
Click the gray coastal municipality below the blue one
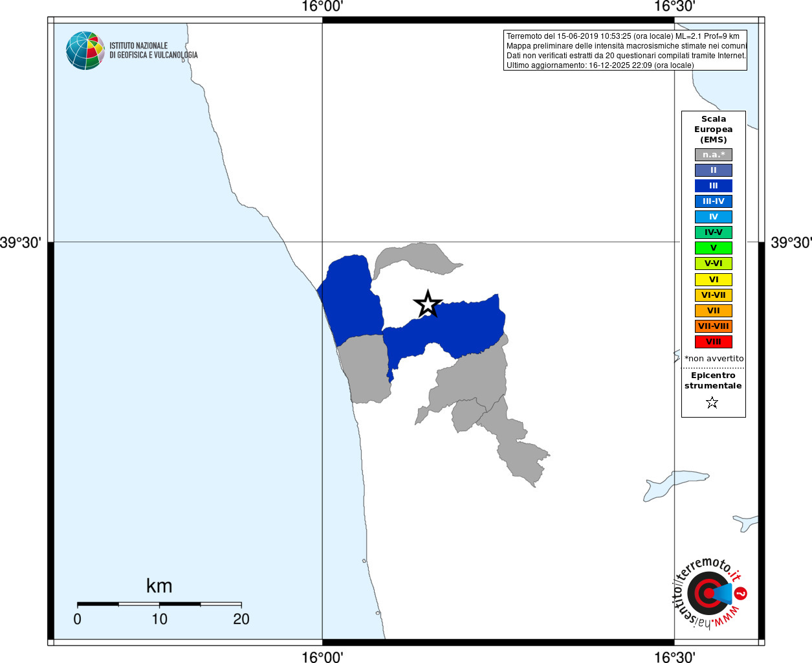364,369
